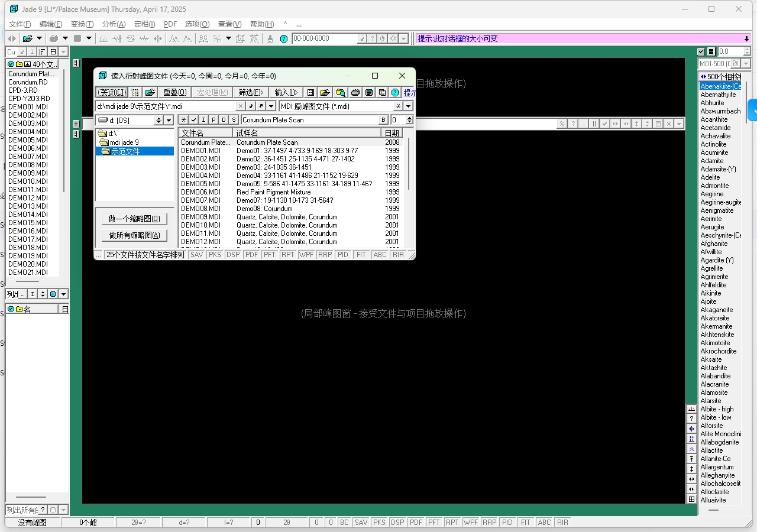Open the MDI file type dropdown arrow

(408, 106)
